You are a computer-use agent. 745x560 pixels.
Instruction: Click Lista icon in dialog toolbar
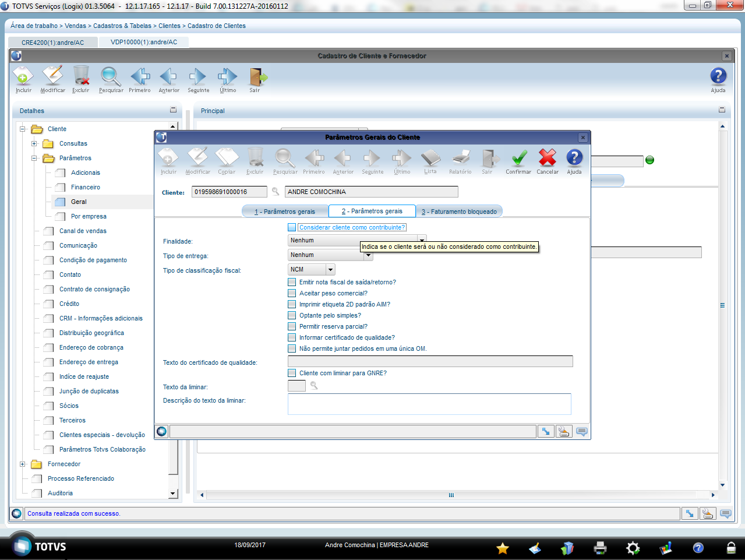coord(430,161)
